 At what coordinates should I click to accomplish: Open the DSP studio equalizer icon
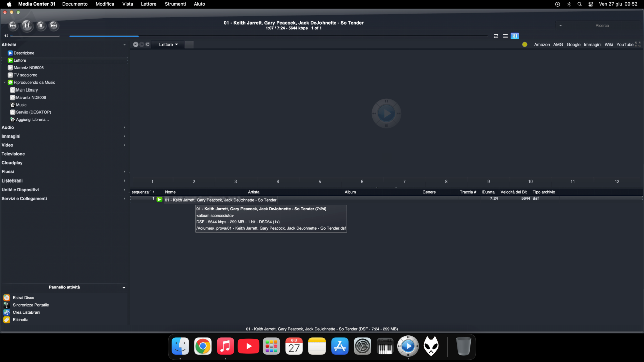click(515, 36)
